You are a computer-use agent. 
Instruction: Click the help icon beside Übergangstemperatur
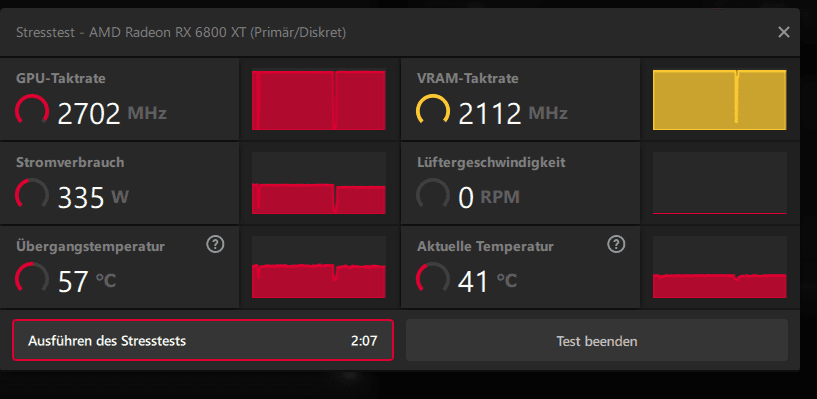(x=215, y=244)
